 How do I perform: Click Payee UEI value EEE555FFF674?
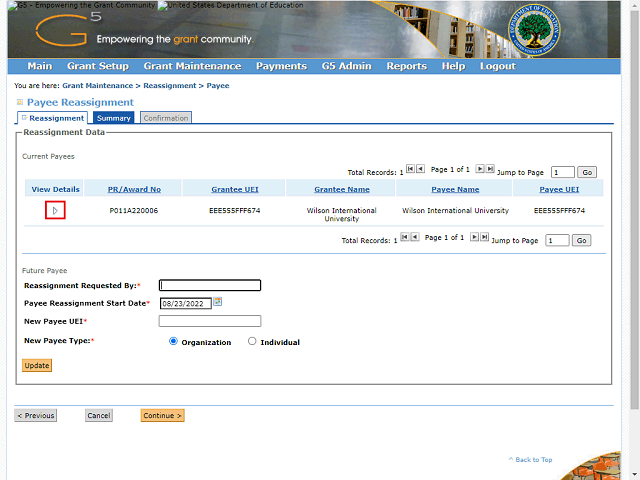pyautogui.click(x=559, y=211)
